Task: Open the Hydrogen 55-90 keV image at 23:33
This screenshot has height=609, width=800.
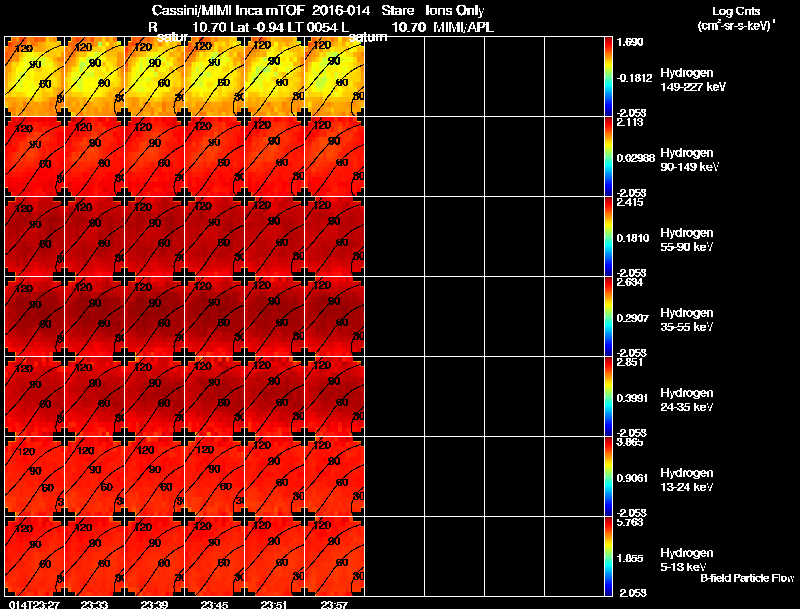Action: pyautogui.click(x=94, y=236)
